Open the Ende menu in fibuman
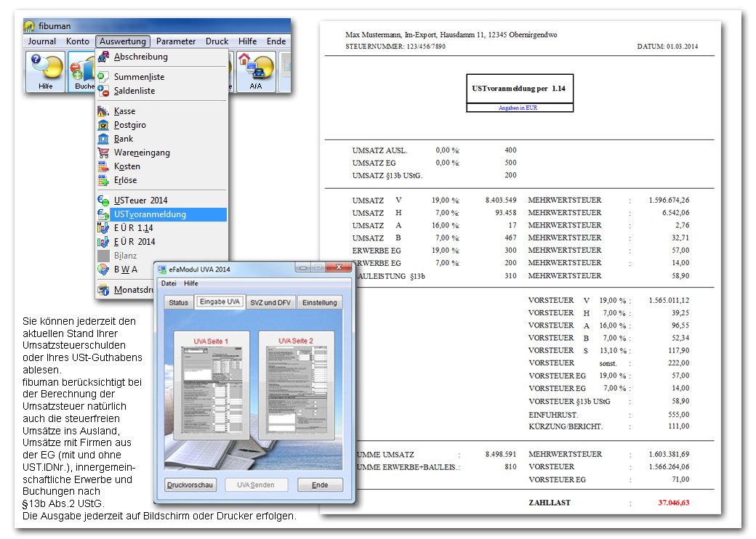 pos(276,41)
